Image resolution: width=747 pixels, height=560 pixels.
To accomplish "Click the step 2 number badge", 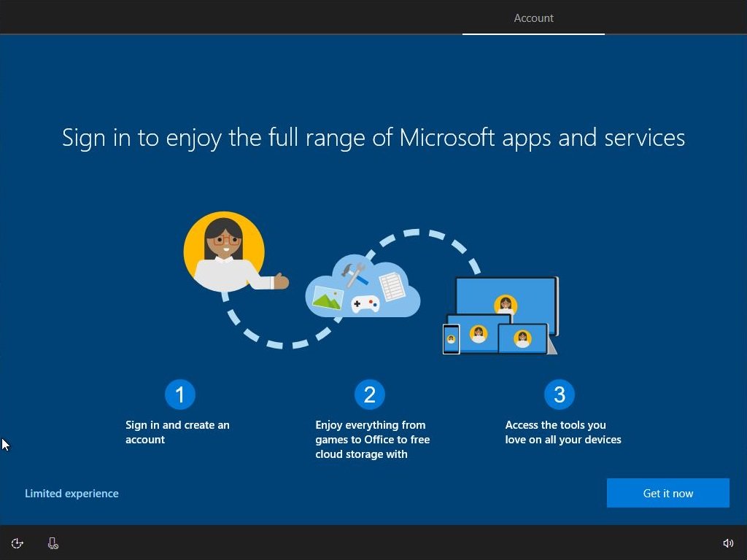I will (370, 394).
